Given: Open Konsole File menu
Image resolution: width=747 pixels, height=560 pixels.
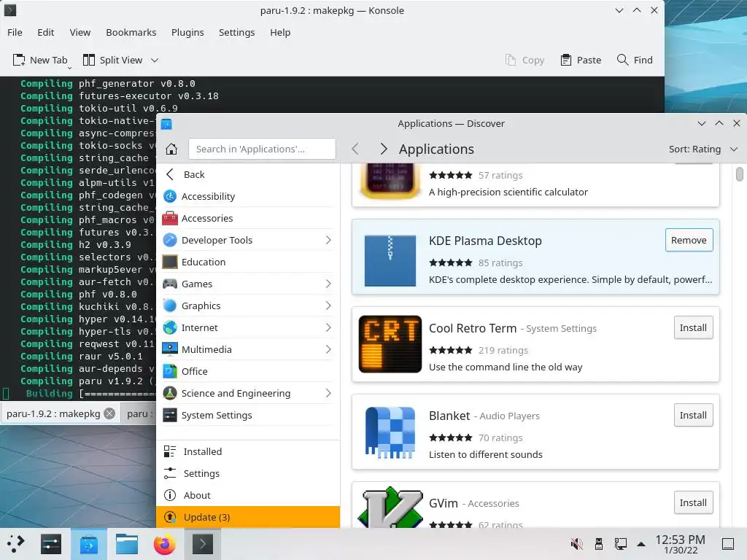Looking at the screenshot, I should click(15, 32).
